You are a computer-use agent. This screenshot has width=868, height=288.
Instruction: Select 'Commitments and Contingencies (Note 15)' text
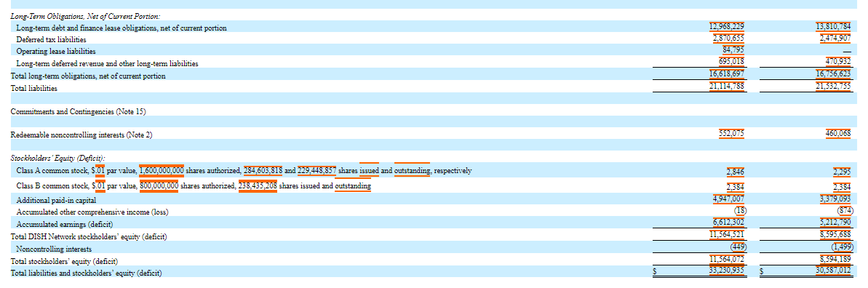point(78,111)
